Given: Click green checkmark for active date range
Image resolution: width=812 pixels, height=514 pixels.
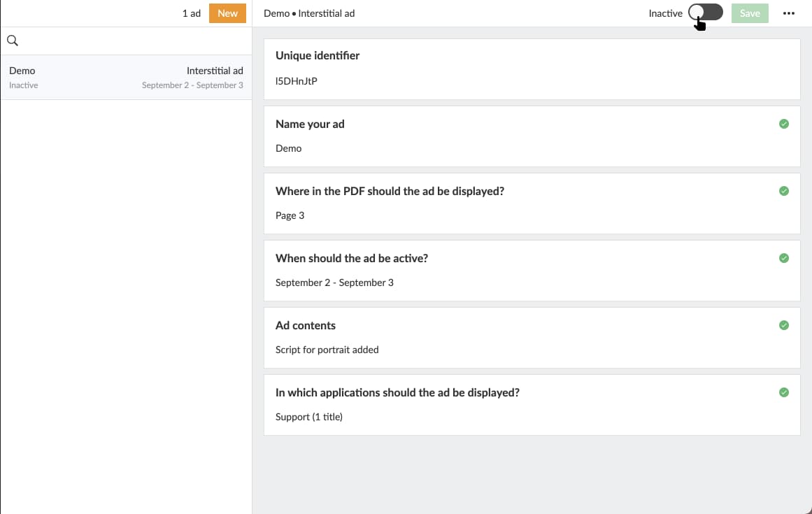Looking at the screenshot, I should 783,258.
